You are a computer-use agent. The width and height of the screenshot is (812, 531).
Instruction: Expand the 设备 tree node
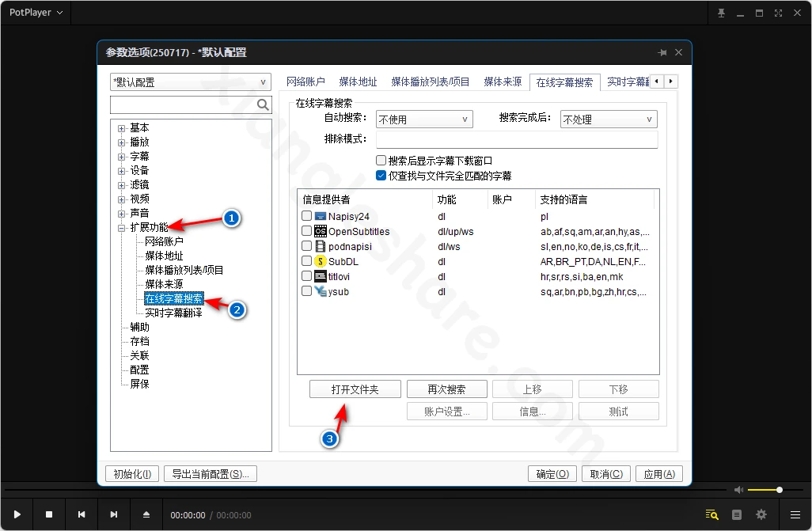point(122,171)
